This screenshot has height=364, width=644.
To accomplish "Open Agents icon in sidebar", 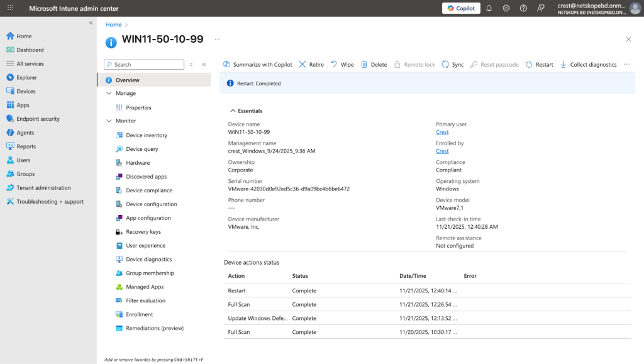I will pos(10,133).
